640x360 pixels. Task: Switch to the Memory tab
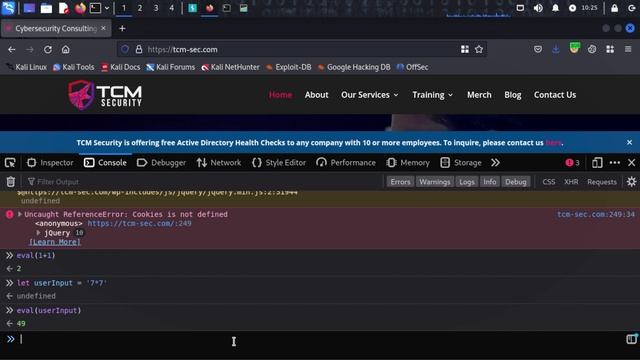[x=408, y=162]
